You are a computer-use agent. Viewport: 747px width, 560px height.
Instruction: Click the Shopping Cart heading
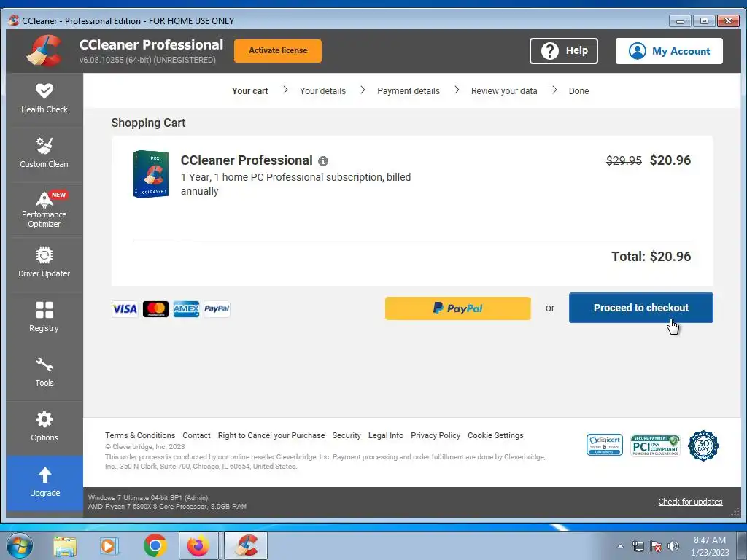(x=148, y=122)
